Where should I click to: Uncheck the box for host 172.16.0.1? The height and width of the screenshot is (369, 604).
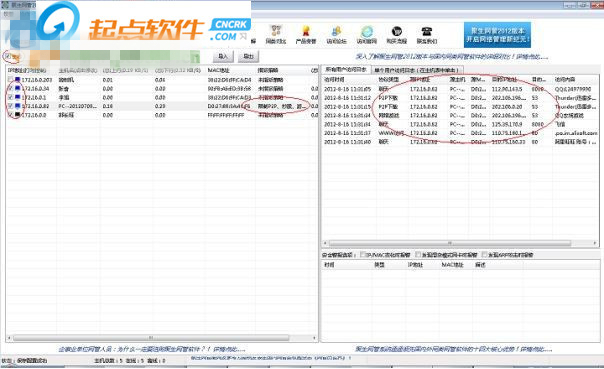[10, 97]
